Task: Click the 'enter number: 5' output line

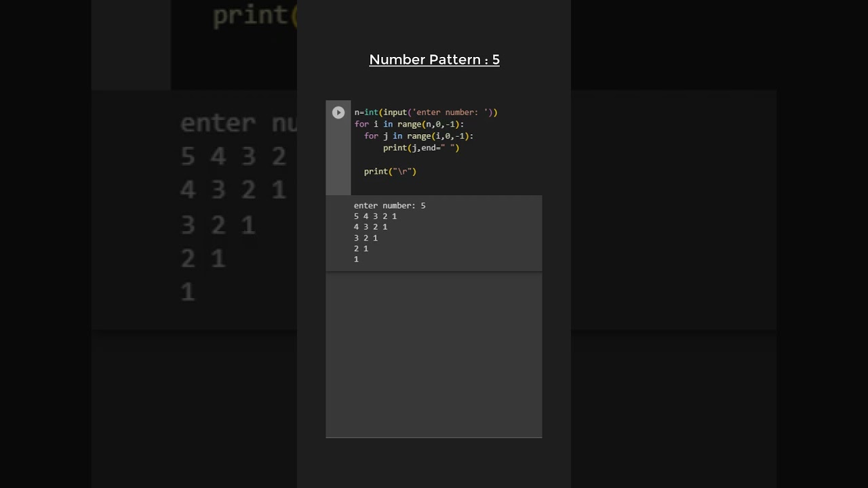Action: coord(389,205)
